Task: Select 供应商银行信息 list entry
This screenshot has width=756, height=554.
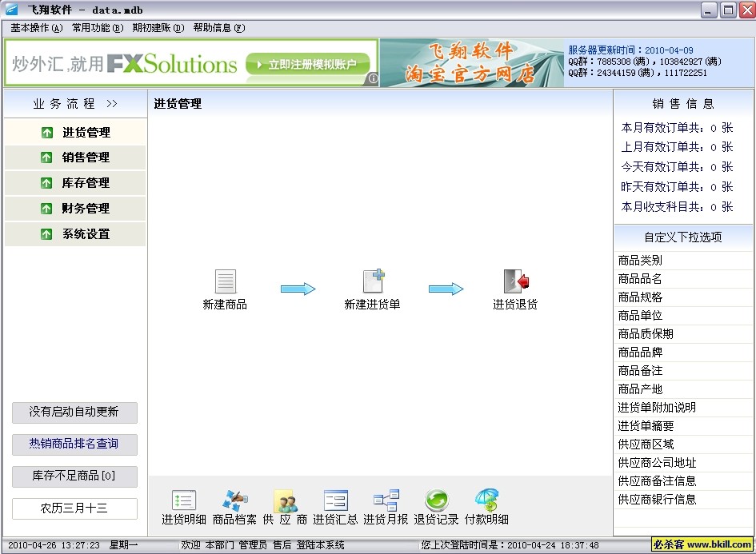Action: coord(683,500)
